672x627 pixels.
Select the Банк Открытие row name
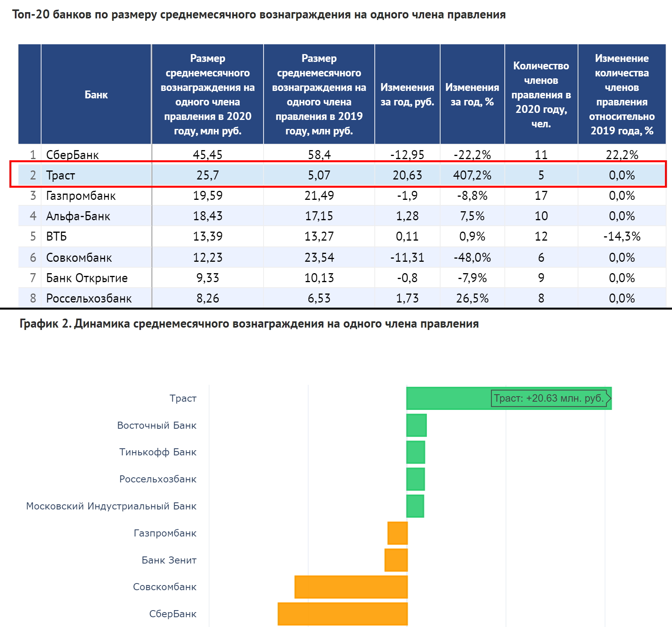tap(87, 278)
